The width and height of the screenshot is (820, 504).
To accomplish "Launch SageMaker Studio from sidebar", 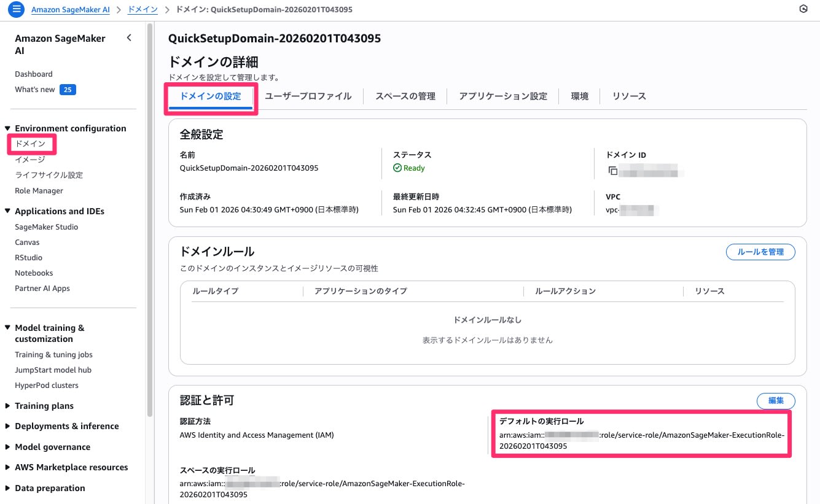I will pyautogui.click(x=47, y=227).
